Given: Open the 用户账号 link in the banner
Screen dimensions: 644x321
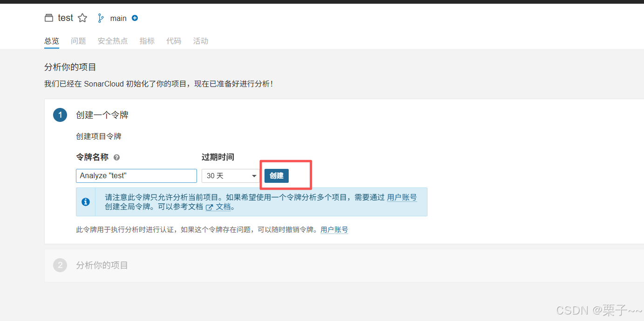Looking at the screenshot, I should tap(402, 197).
